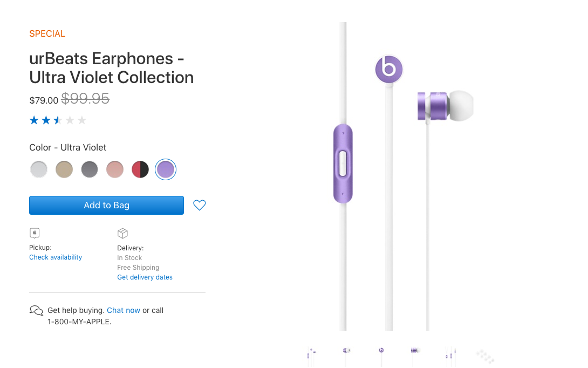Click the star rating to view reviews

click(x=58, y=120)
